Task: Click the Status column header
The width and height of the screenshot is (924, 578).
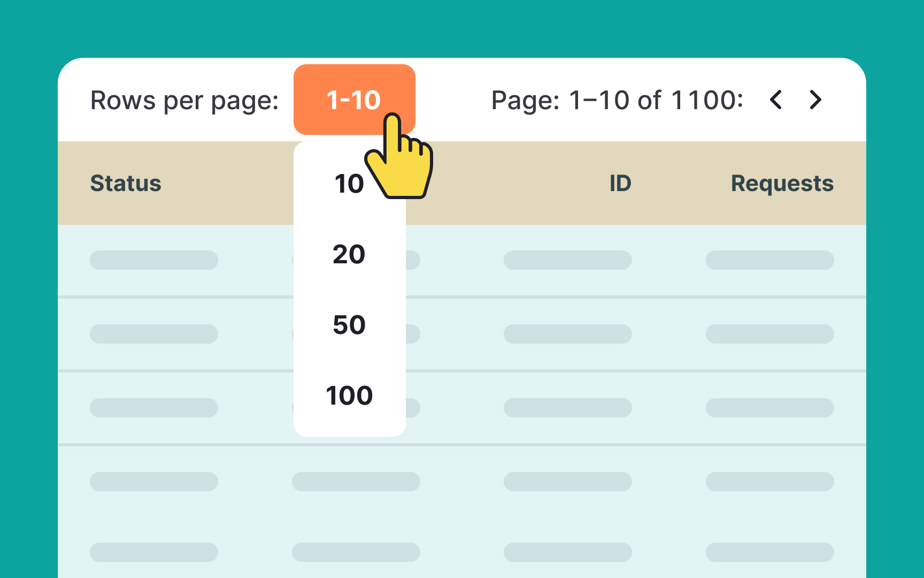Action: point(126,183)
